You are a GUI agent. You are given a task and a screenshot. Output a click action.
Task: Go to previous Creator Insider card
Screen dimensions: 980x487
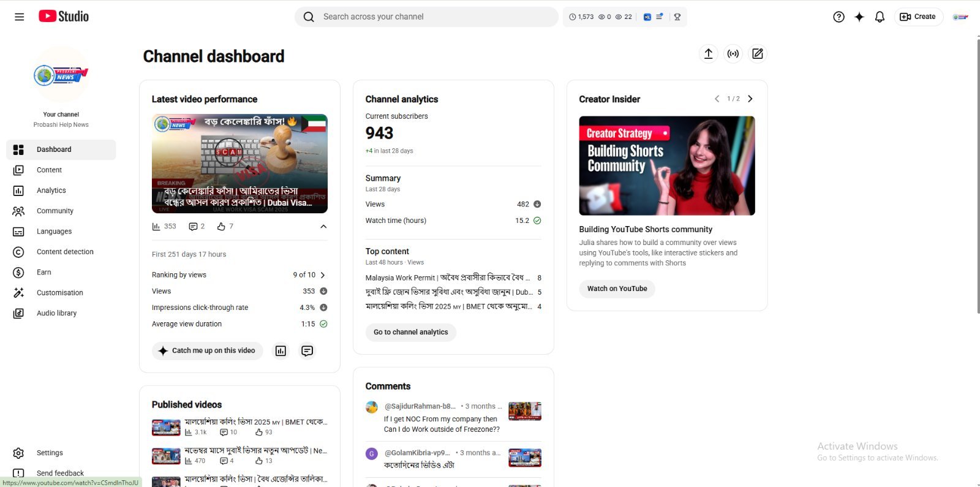point(717,99)
